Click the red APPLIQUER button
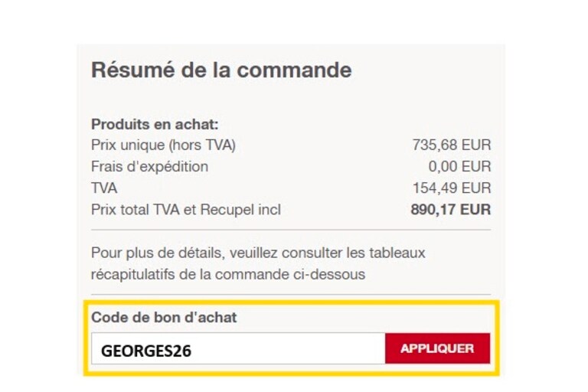The image size is (588, 392). click(437, 348)
